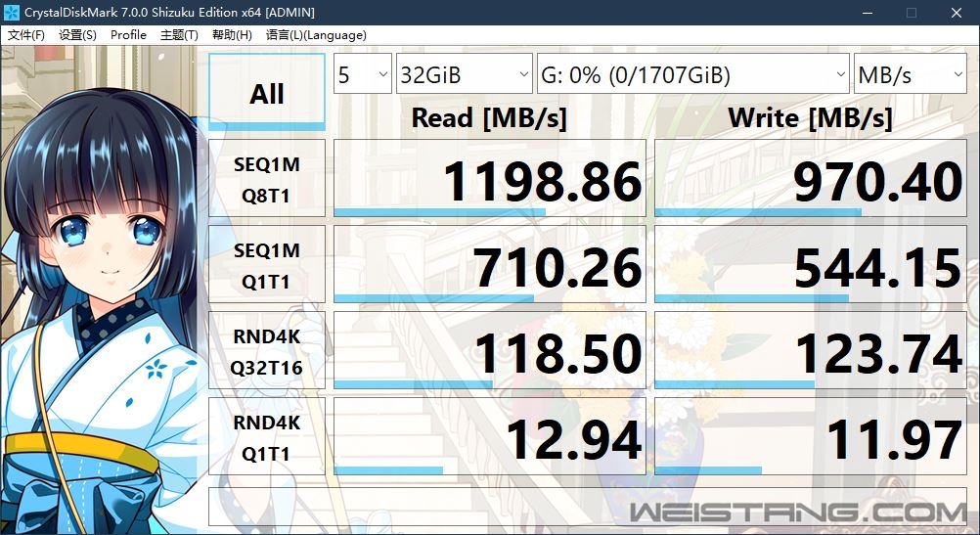Viewport: 980px width, 535px height.
Task: Click the Read [MB/s] column header
Action: coord(489,117)
